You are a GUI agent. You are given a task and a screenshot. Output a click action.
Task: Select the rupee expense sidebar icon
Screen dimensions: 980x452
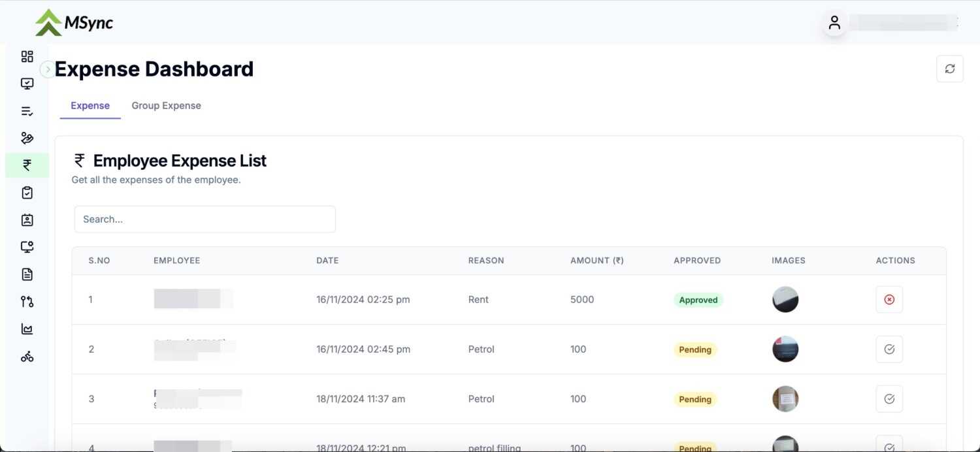click(27, 165)
